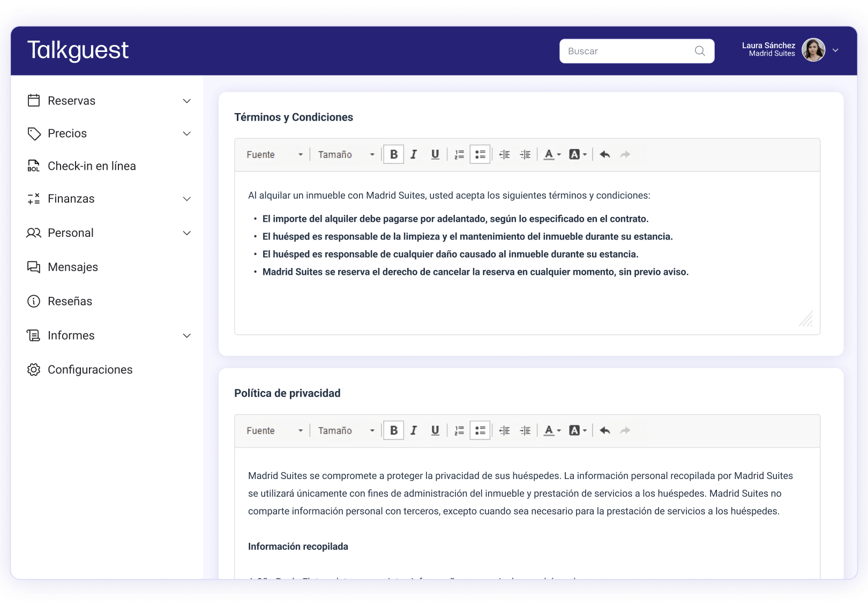The width and height of the screenshot is (868, 606).
Task: Click the Informes document icon
Action: pos(34,335)
